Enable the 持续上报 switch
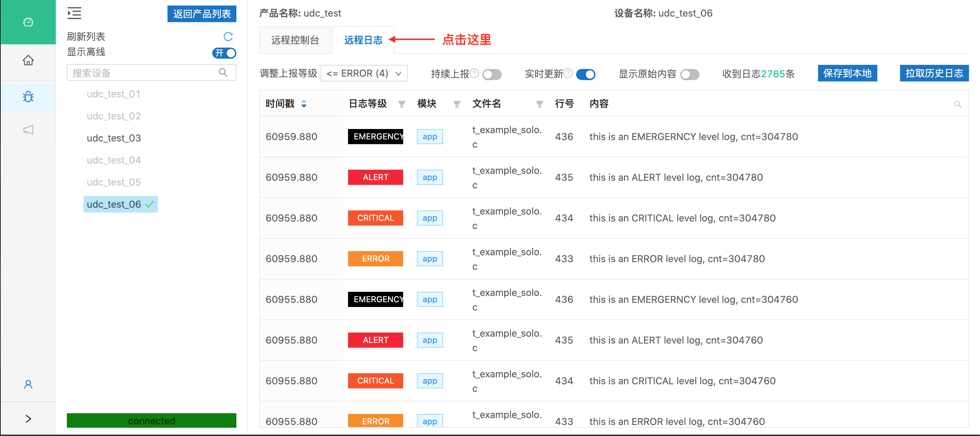 coord(492,74)
